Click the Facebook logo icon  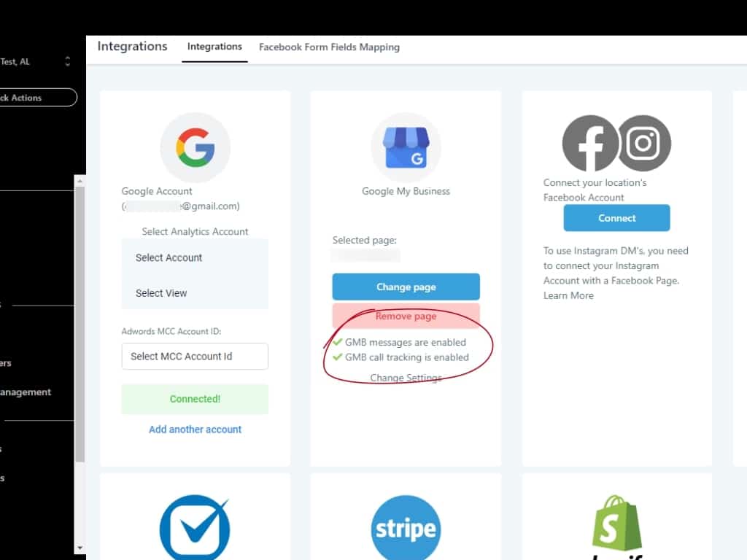[589, 144]
